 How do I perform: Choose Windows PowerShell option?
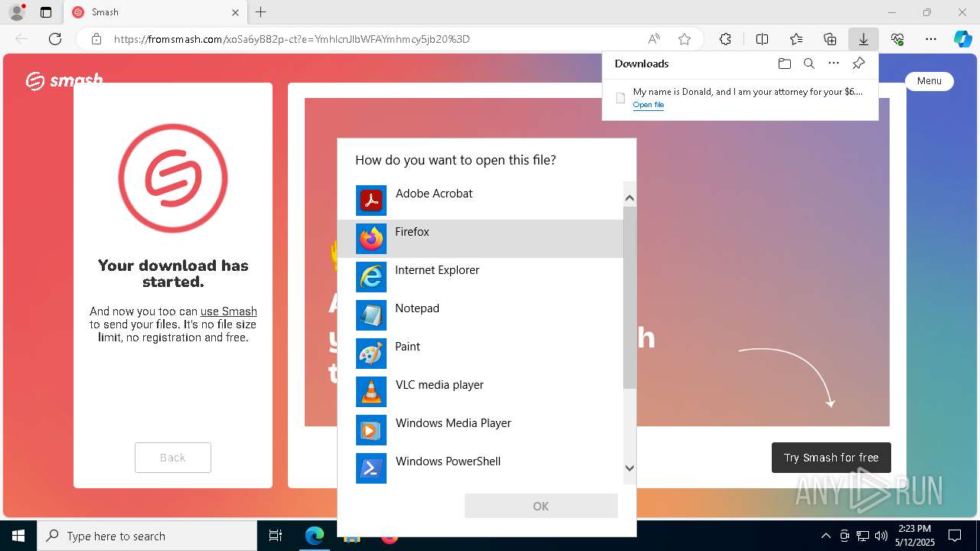point(480,468)
